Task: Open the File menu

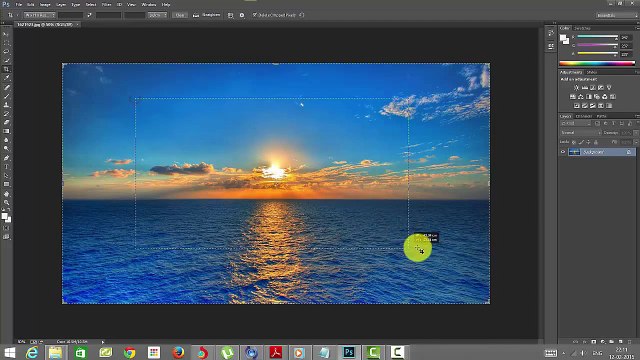Action: pyautogui.click(x=19, y=4)
